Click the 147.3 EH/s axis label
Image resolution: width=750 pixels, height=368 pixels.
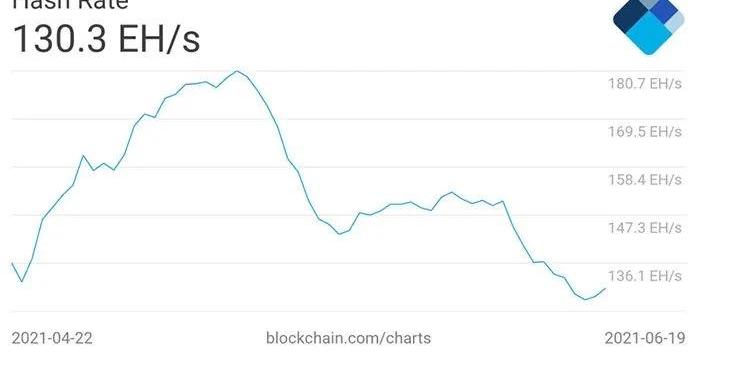click(x=645, y=227)
